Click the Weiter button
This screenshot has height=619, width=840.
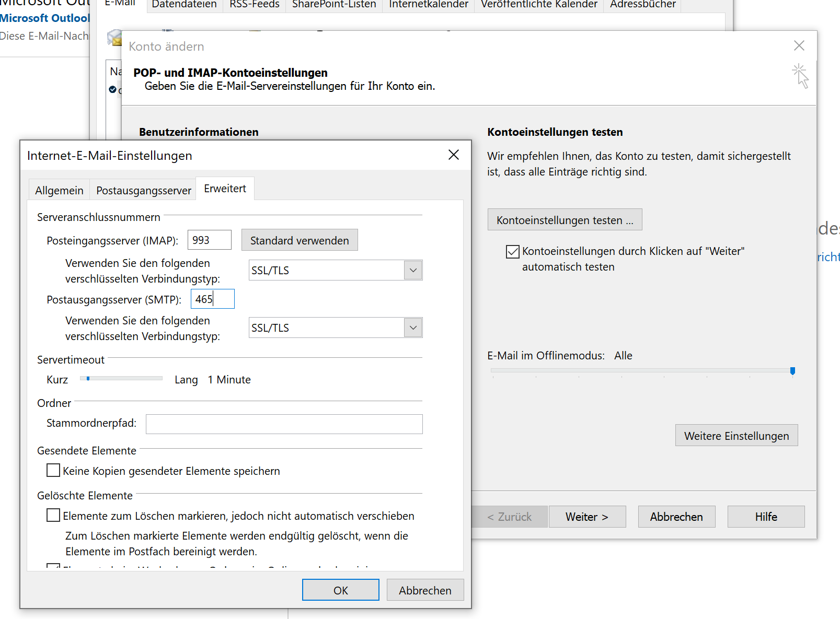[586, 517]
